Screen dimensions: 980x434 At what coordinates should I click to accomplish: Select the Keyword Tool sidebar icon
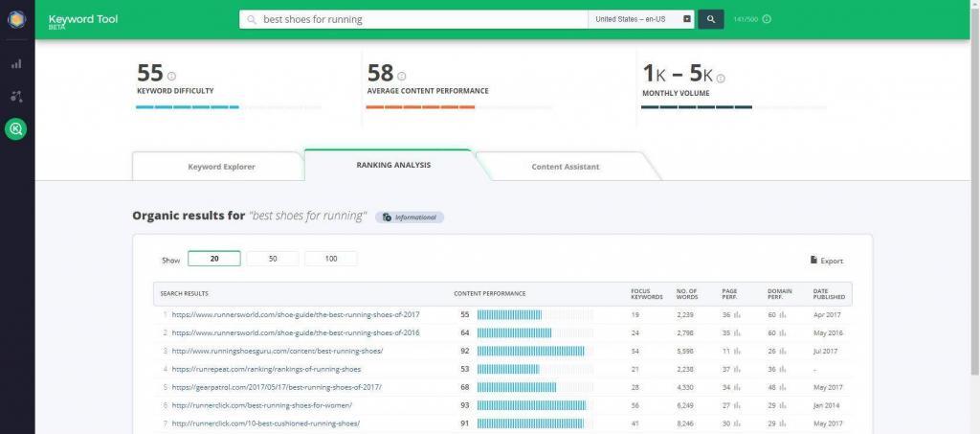[x=16, y=129]
